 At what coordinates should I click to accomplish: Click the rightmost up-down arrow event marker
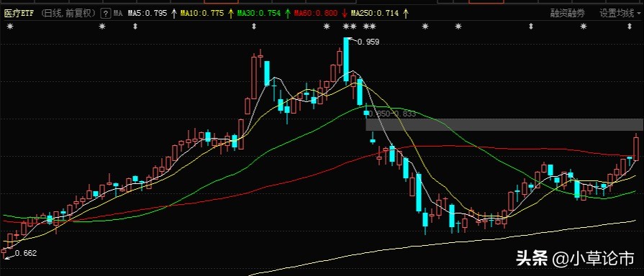point(630,27)
